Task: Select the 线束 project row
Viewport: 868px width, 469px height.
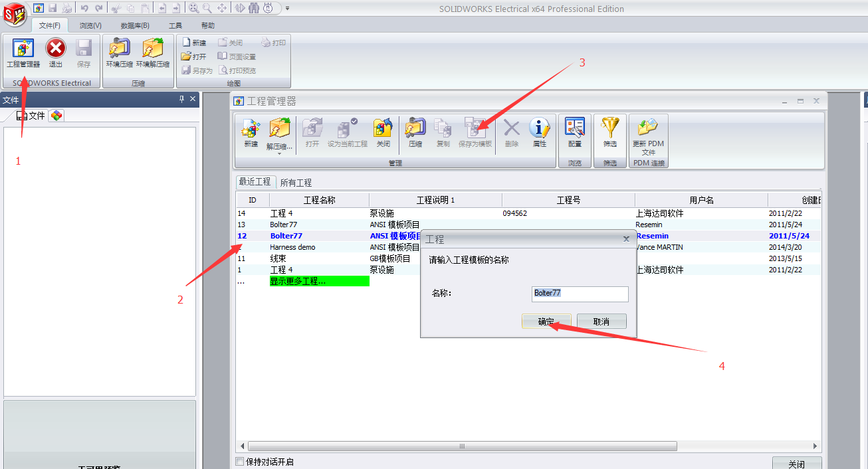Action: (x=528, y=258)
